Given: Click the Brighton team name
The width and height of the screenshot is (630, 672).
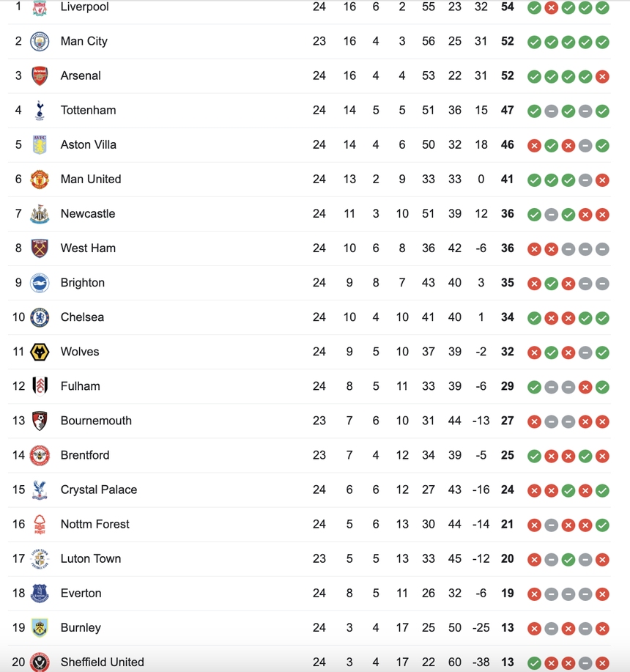Looking at the screenshot, I should point(83,283).
